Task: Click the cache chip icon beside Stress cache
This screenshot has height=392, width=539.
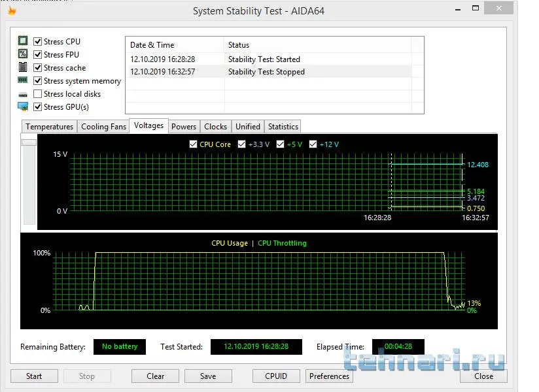Action: (x=23, y=67)
